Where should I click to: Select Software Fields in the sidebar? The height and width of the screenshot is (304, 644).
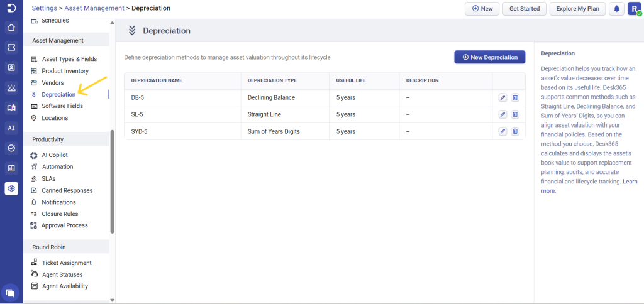click(x=62, y=106)
